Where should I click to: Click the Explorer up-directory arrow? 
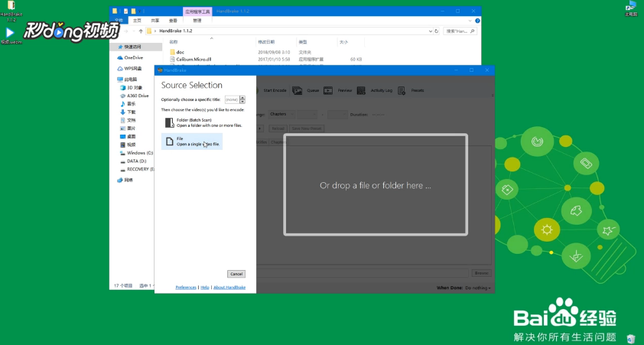click(x=141, y=31)
